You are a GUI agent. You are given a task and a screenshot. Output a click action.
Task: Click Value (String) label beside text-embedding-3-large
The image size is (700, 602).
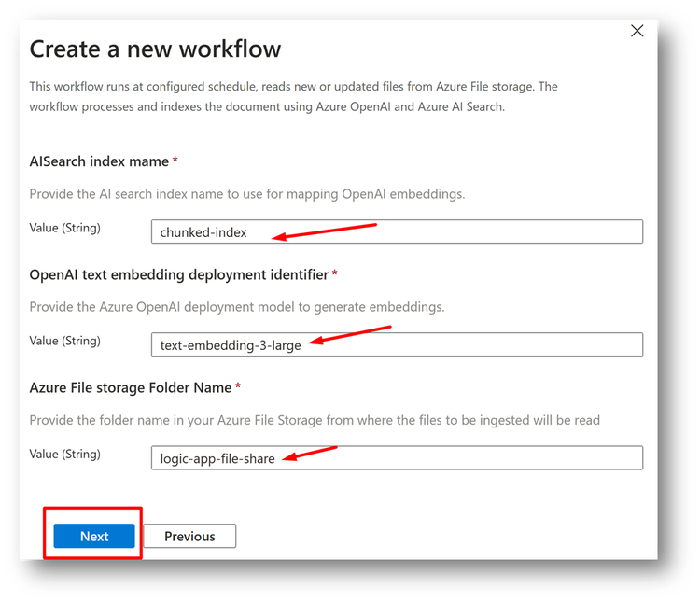pyautogui.click(x=65, y=341)
